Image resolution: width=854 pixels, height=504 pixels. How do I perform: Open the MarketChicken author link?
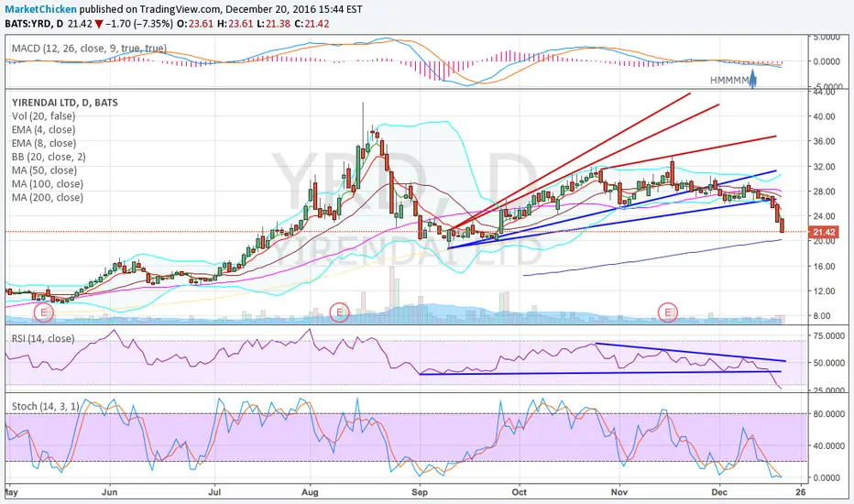click(x=41, y=9)
